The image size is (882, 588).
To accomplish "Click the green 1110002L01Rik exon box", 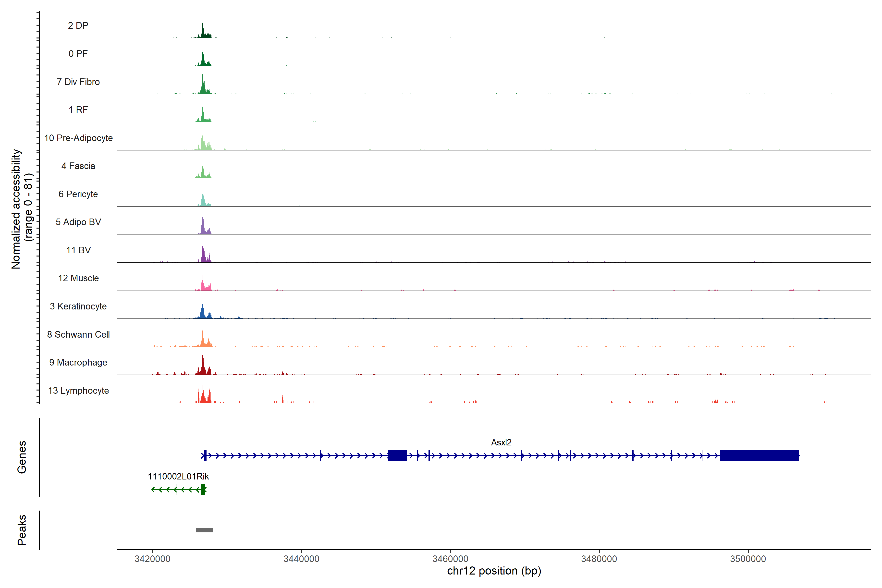I will [203, 489].
